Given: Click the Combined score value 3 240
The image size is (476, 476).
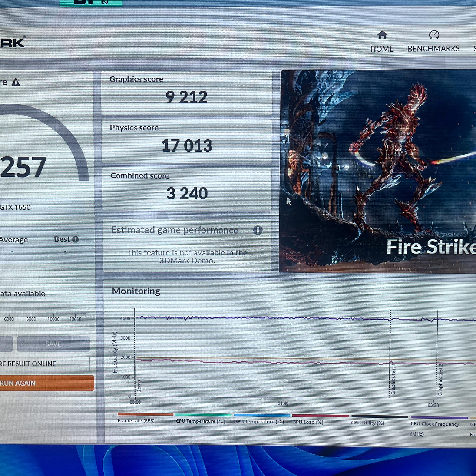Looking at the screenshot, I should click(x=187, y=193).
